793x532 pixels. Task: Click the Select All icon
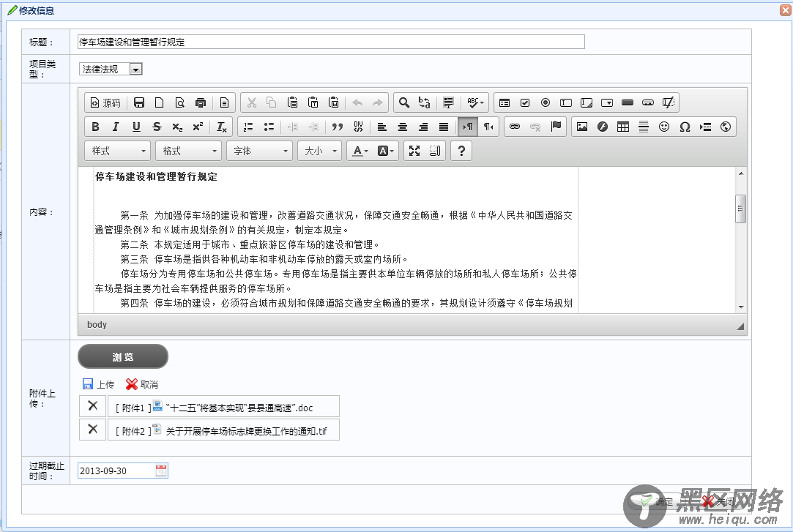coord(448,102)
